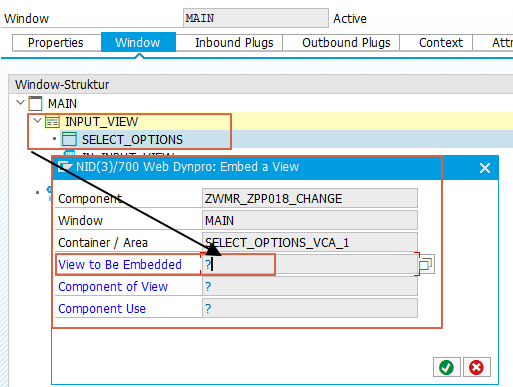Collapse the MAIN window node

tap(21, 103)
